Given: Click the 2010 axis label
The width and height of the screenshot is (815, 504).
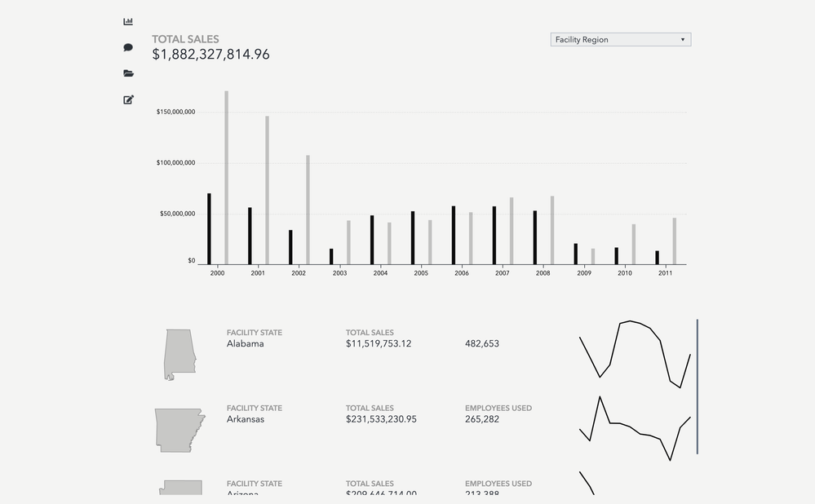Looking at the screenshot, I should tap(625, 273).
